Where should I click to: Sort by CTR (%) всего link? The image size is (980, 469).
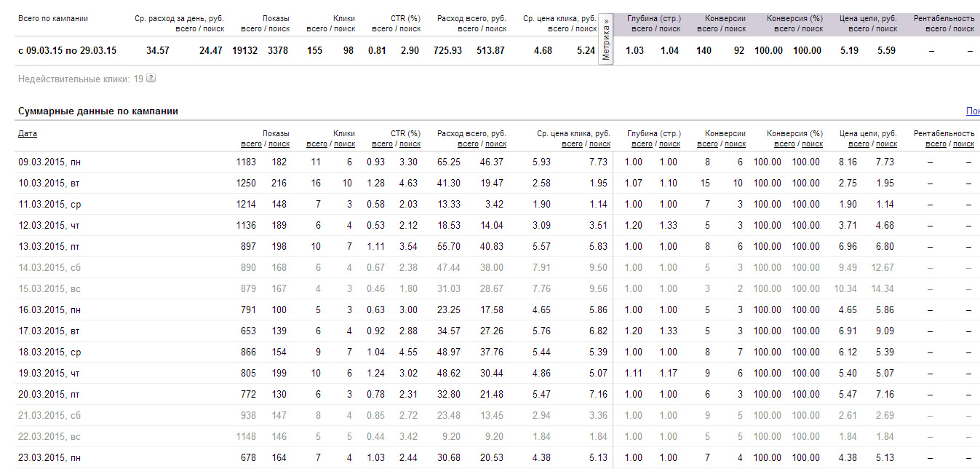click(382, 144)
